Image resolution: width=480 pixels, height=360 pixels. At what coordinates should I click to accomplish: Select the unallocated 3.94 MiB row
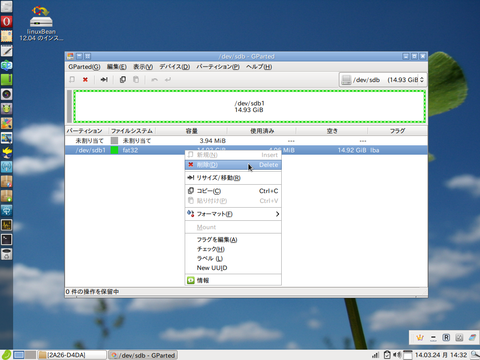point(246,141)
